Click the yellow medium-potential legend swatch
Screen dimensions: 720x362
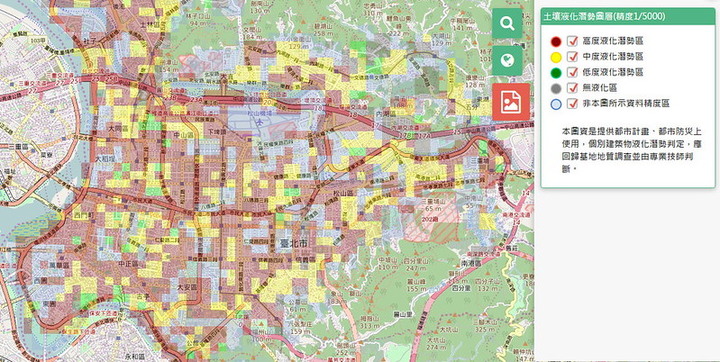point(556,57)
